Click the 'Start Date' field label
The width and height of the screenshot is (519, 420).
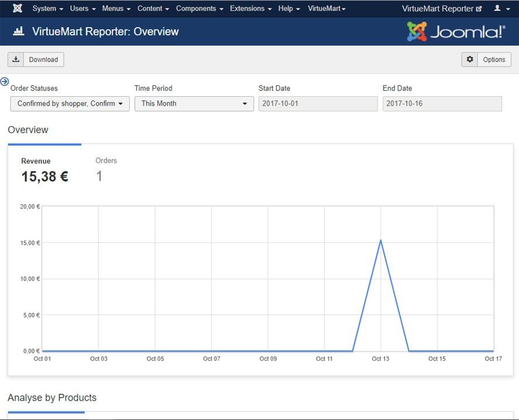click(x=274, y=89)
